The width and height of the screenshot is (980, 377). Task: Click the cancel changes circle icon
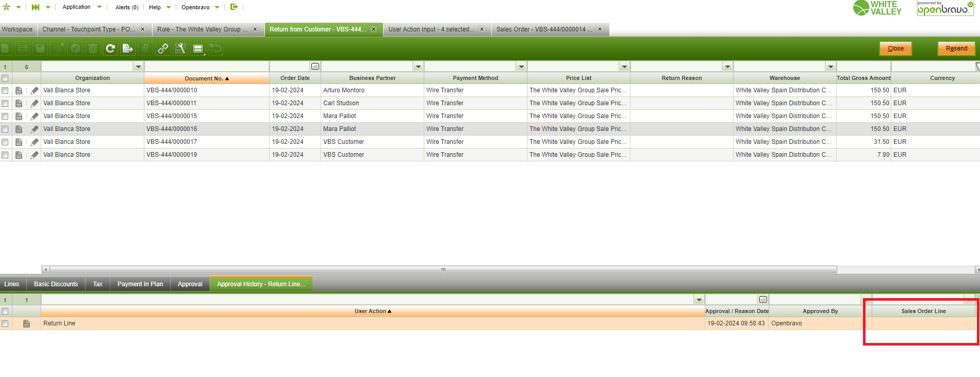[x=75, y=48]
